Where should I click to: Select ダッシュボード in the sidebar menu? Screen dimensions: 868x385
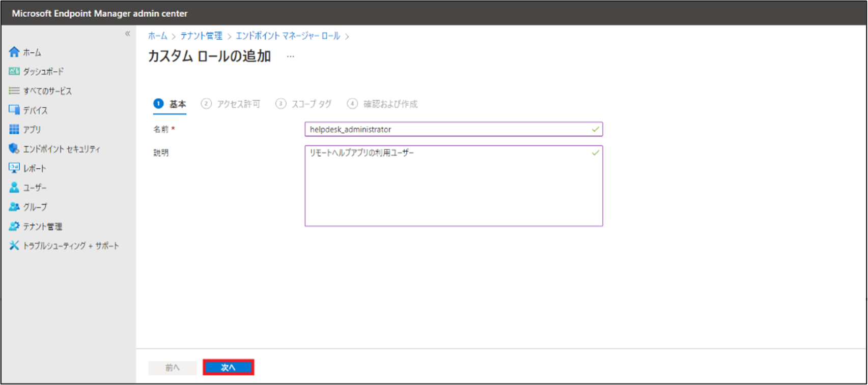coord(43,72)
